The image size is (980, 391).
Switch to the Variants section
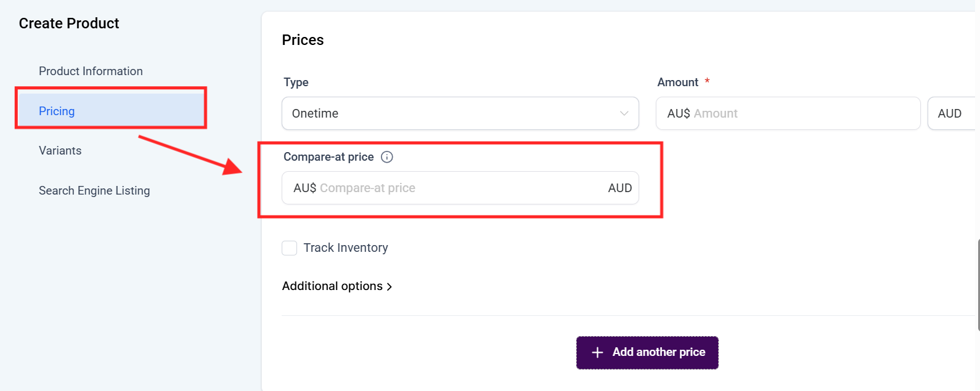pyautogui.click(x=60, y=151)
